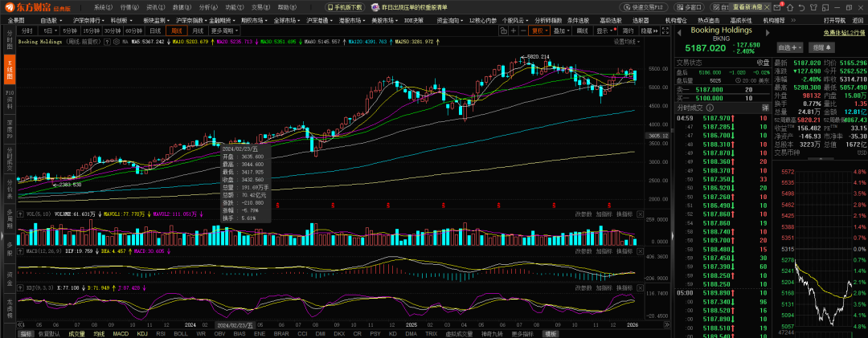Switch to 5分钟 period

coord(70,31)
